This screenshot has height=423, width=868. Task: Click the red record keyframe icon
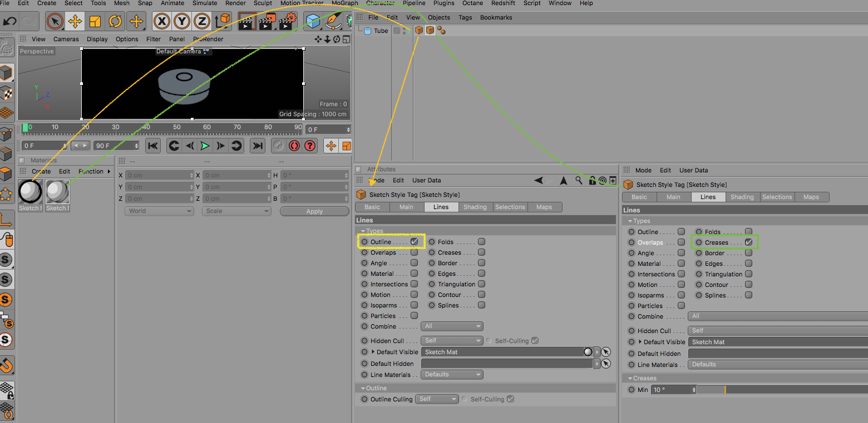294,146
